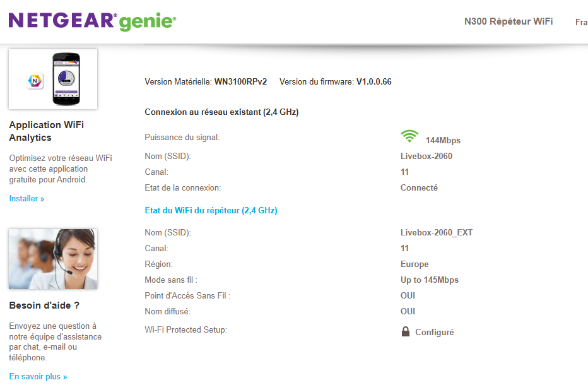The image size is (588, 385).
Task: Click the Région label
Action: point(158,264)
